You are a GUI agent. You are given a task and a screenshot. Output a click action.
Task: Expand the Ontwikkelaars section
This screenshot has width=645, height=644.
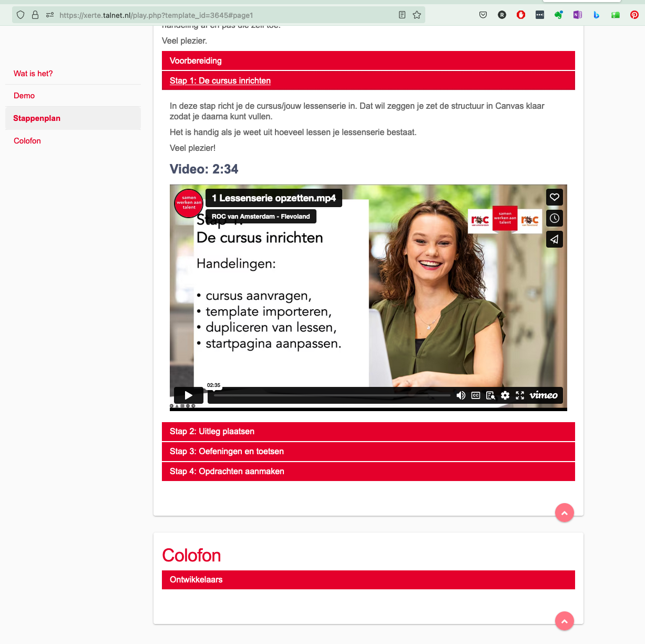point(368,580)
